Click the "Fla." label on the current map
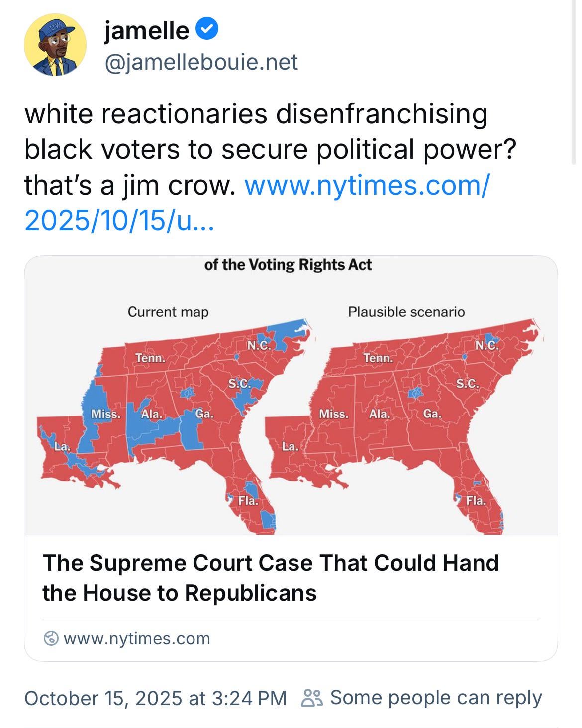 coord(248,500)
